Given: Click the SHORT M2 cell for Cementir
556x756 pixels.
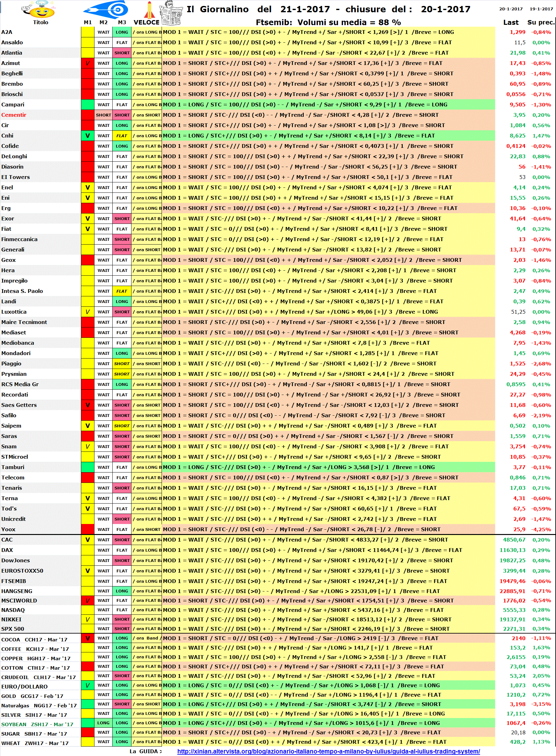Looking at the screenshot, I should pyautogui.click(x=103, y=115).
